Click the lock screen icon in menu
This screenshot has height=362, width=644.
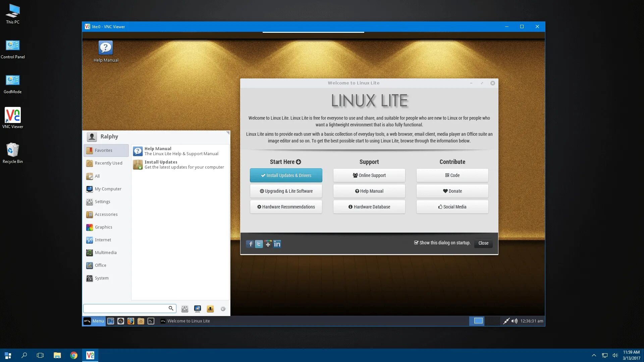pos(197,309)
